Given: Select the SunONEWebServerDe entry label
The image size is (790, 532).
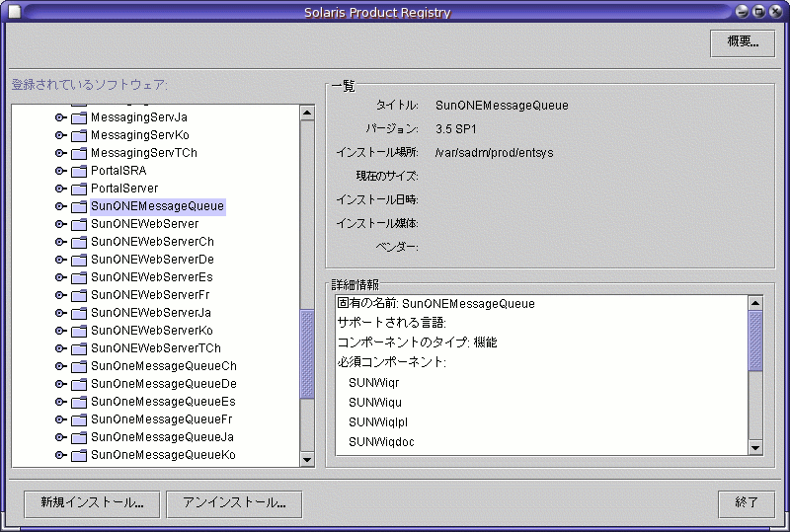Looking at the screenshot, I should point(152,260).
